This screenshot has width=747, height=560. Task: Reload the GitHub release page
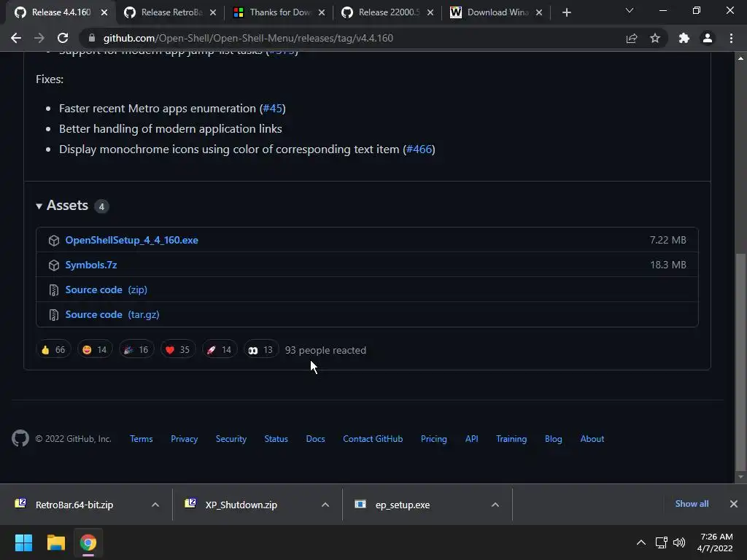click(63, 38)
